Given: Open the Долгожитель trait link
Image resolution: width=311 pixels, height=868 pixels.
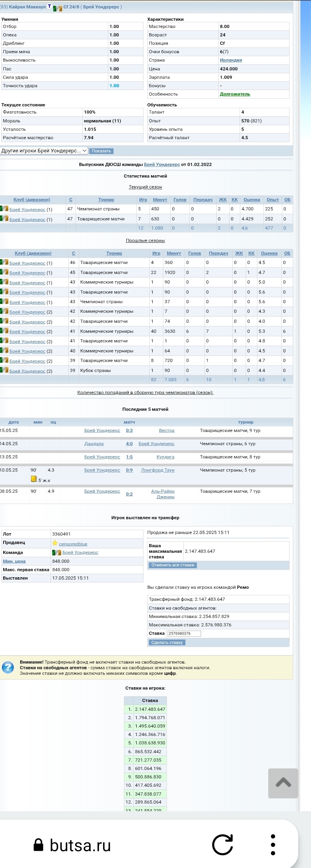Looking at the screenshot, I should pos(235,94).
